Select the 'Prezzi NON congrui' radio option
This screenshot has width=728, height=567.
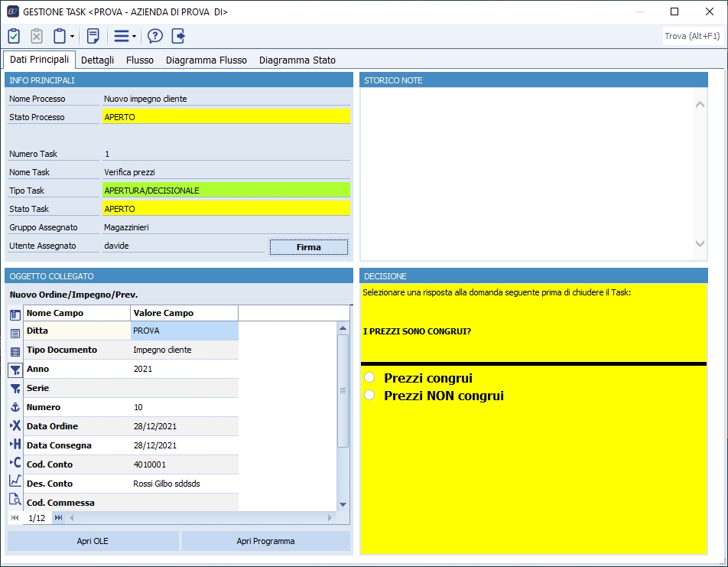370,396
